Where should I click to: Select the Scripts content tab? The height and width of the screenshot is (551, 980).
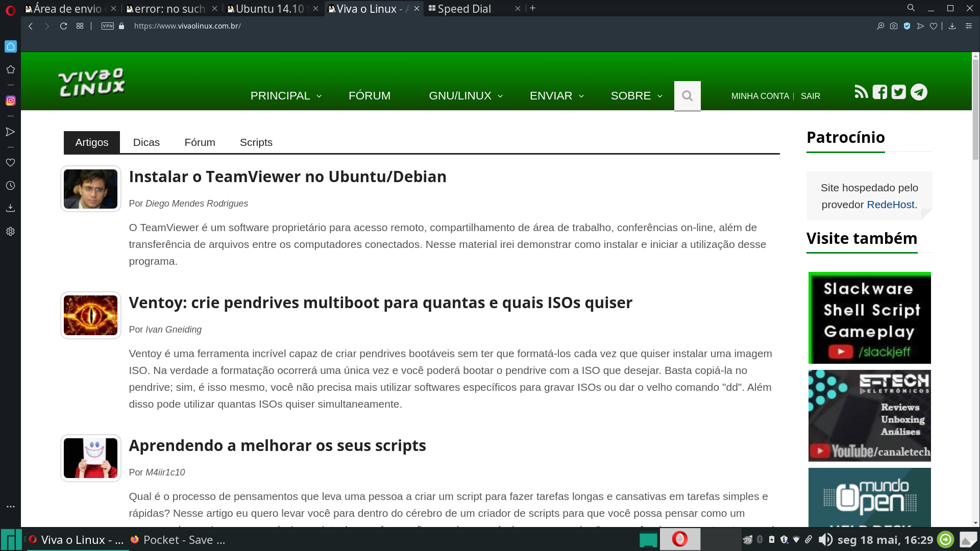tap(256, 142)
